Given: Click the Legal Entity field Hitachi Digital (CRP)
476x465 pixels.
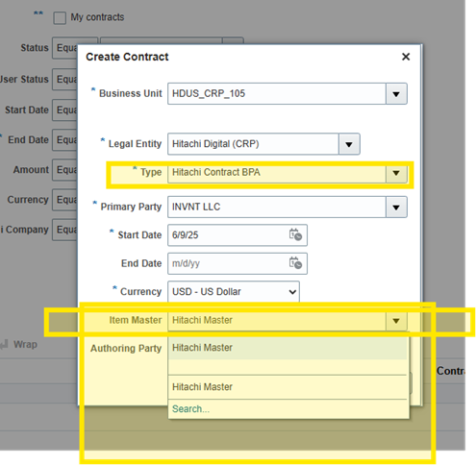Looking at the screenshot, I should [253, 144].
